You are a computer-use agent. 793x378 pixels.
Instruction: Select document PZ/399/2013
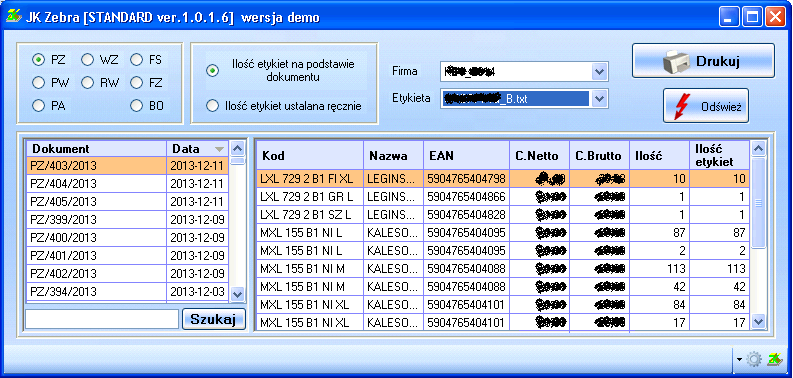click(x=127, y=220)
